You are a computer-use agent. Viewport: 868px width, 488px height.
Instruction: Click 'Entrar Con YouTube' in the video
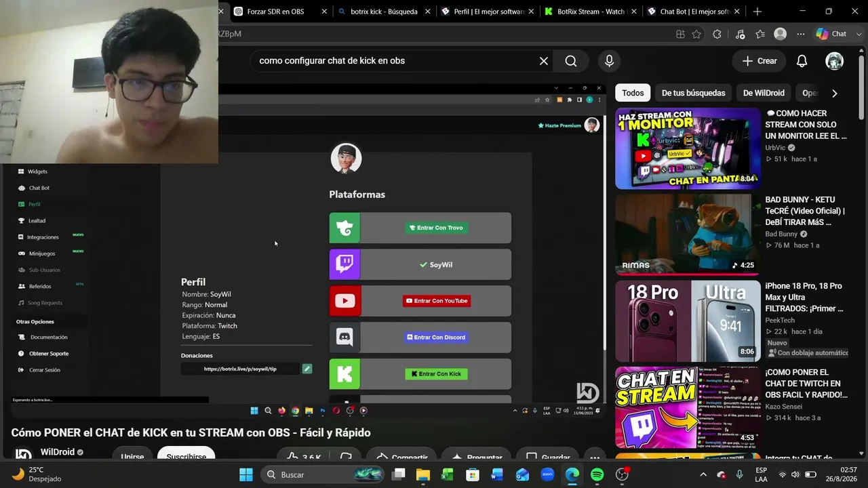436,301
